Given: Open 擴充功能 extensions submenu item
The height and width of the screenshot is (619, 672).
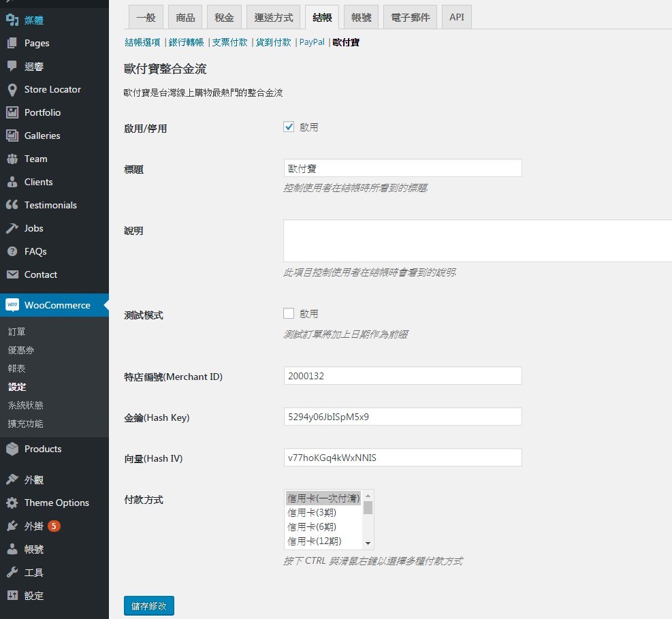Looking at the screenshot, I should pos(26,424).
